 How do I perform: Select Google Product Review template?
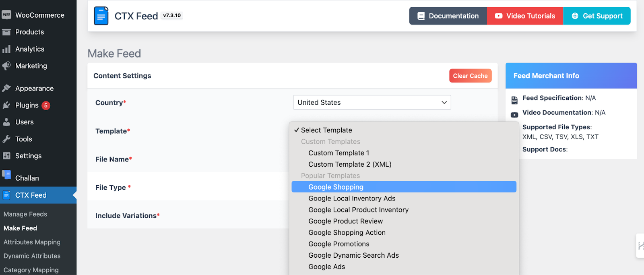pyautogui.click(x=404, y=221)
